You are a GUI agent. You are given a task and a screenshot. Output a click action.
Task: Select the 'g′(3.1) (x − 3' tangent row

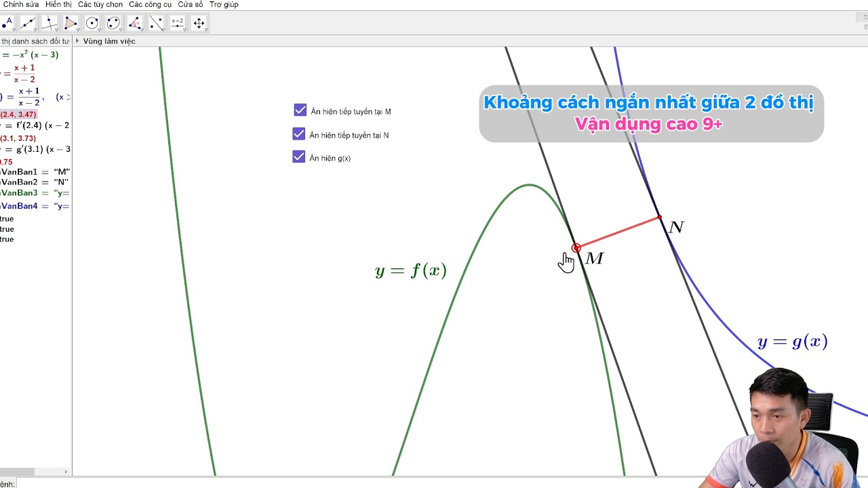click(x=35, y=149)
